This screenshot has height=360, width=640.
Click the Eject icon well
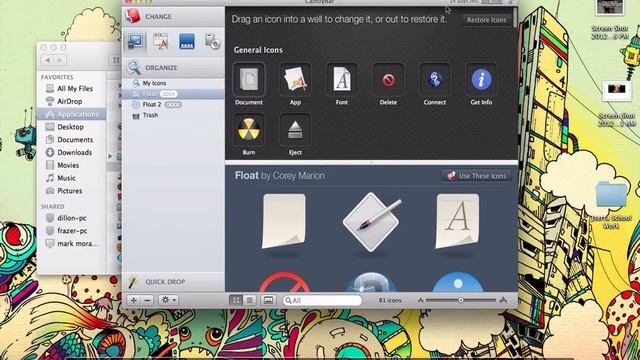coord(295,130)
